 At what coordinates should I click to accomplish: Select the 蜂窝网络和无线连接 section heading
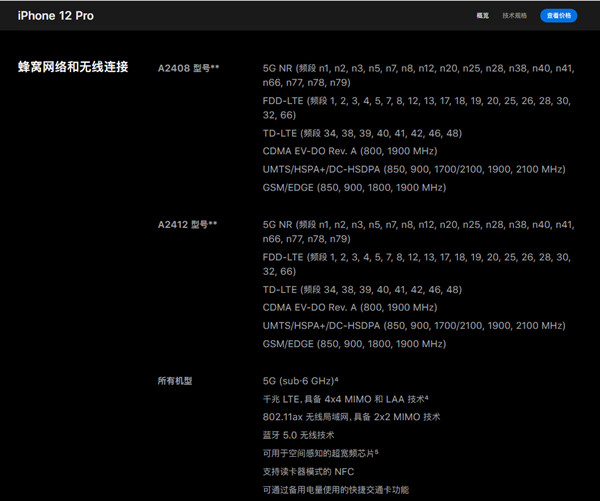click(x=73, y=67)
